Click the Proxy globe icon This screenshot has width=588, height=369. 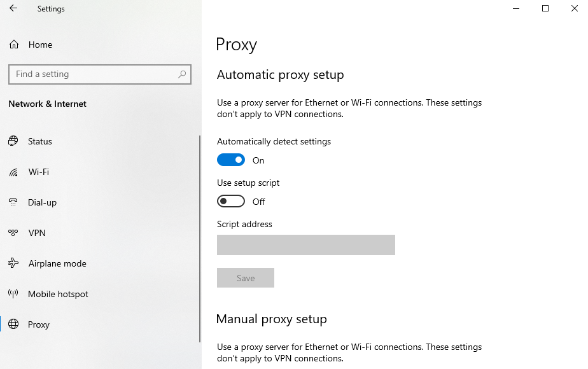pyautogui.click(x=13, y=324)
